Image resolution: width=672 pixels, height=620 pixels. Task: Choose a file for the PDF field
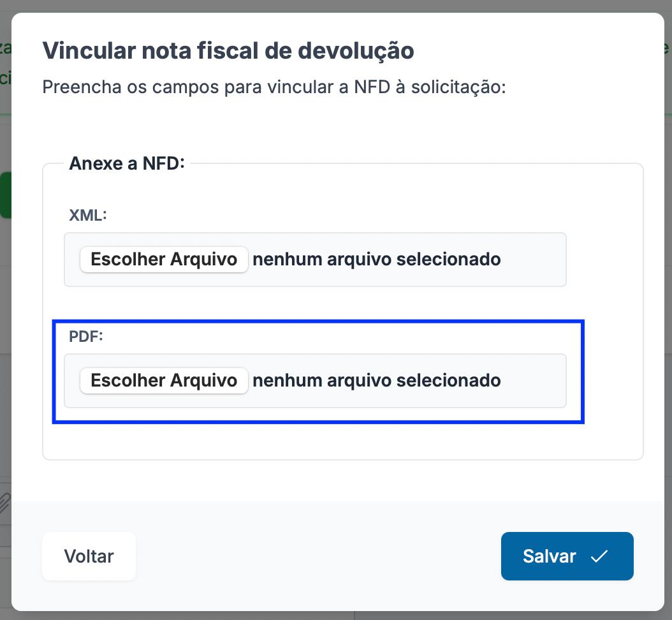[x=164, y=381]
